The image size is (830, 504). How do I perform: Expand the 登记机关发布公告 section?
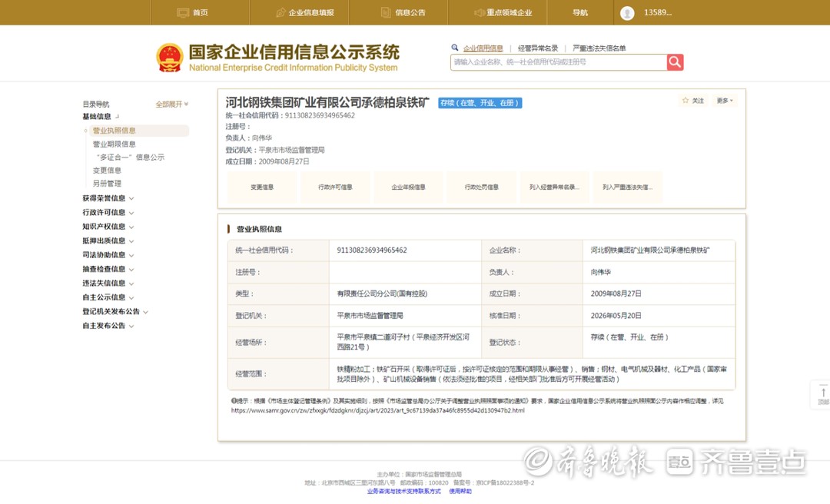pyautogui.click(x=115, y=312)
